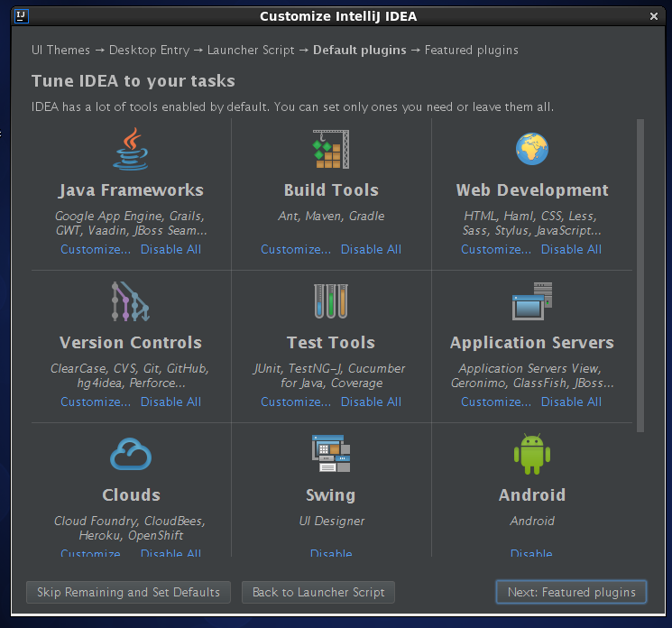Click the bold Android heading
The width and height of the screenshot is (672, 628).
coord(532,495)
